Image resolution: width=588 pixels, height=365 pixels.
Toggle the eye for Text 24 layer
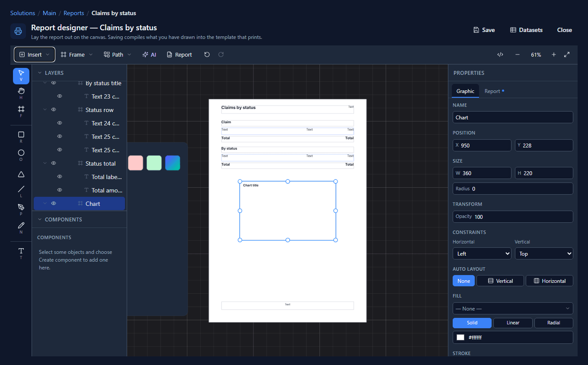pyautogui.click(x=60, y=123)
